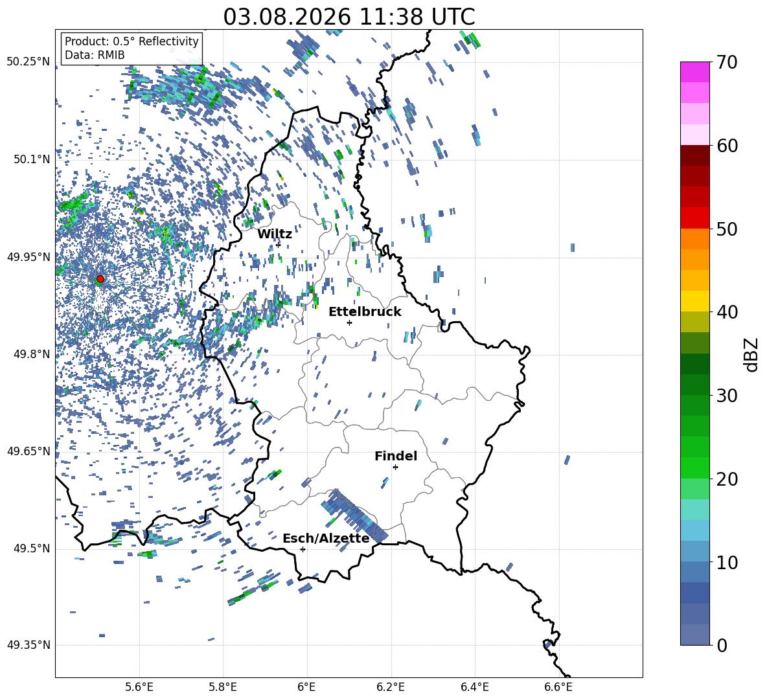Pick the dark maroon colorbar segment below 60
Image resolution: width=767 pixels, height=700 pixels.
click(694, 155)
